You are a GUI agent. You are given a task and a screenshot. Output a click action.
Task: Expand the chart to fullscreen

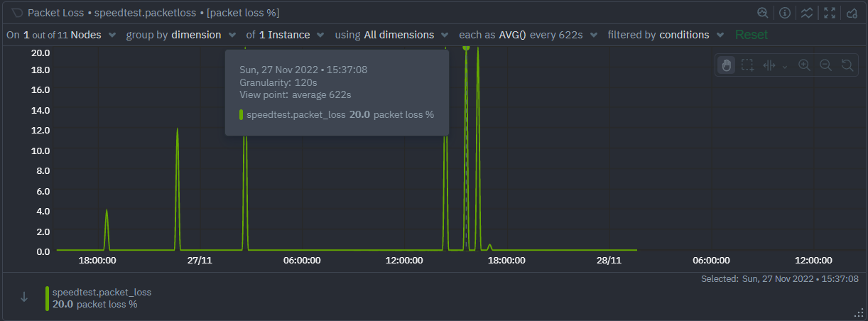(829, 13)
